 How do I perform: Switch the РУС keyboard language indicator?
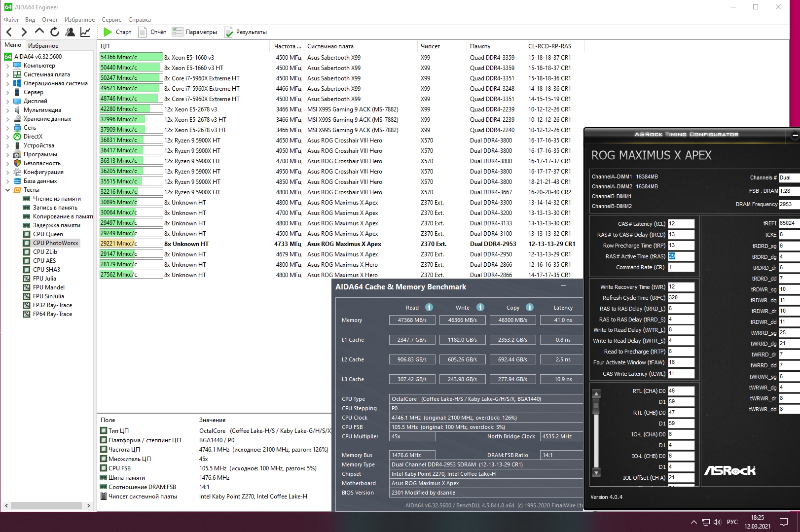(732, 522)
